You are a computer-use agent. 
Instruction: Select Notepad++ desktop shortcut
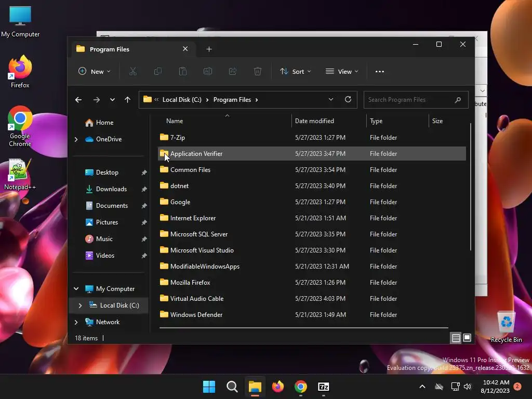(20, 174)
